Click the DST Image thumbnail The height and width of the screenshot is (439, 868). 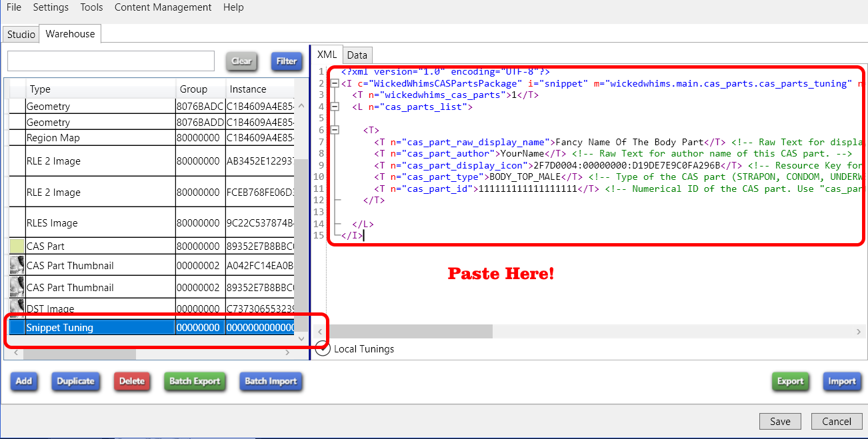click(17, 308)
